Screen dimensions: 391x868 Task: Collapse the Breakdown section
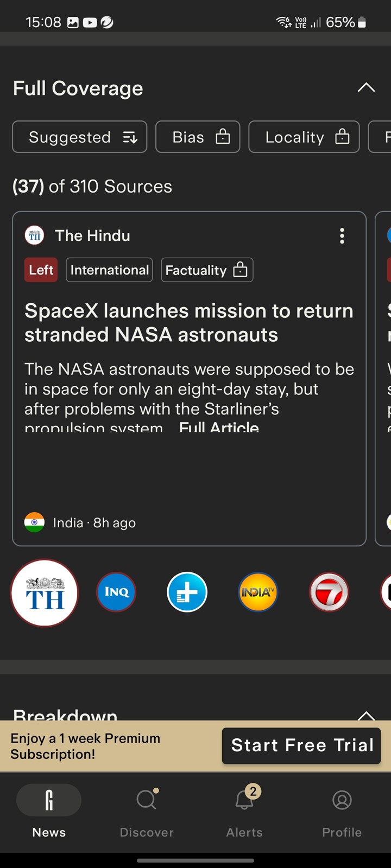coord(367,715)
